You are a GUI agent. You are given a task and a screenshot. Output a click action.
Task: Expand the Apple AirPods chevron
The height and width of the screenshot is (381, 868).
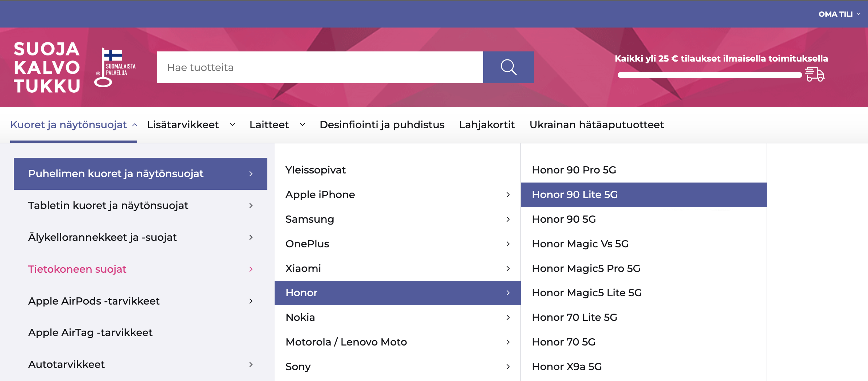[251, 301]
